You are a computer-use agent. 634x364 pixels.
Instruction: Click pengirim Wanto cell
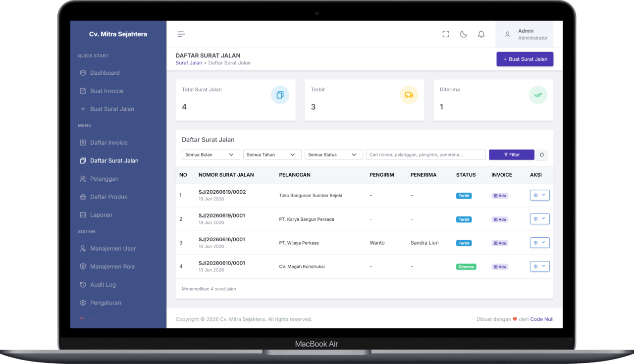[377, 243]
